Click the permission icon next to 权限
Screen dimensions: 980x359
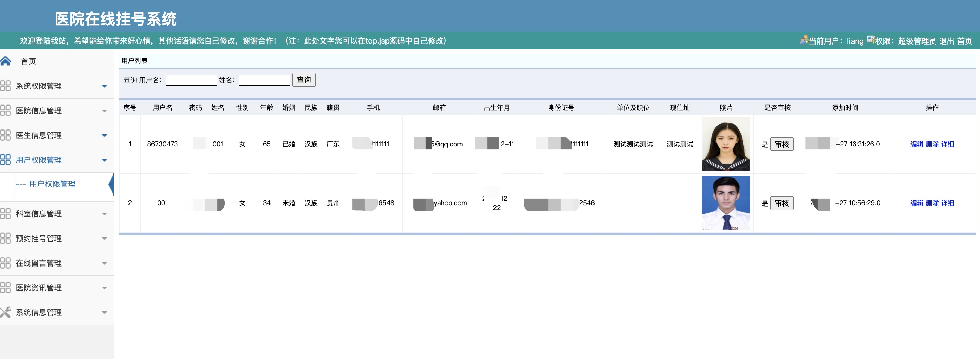[870, 39]
